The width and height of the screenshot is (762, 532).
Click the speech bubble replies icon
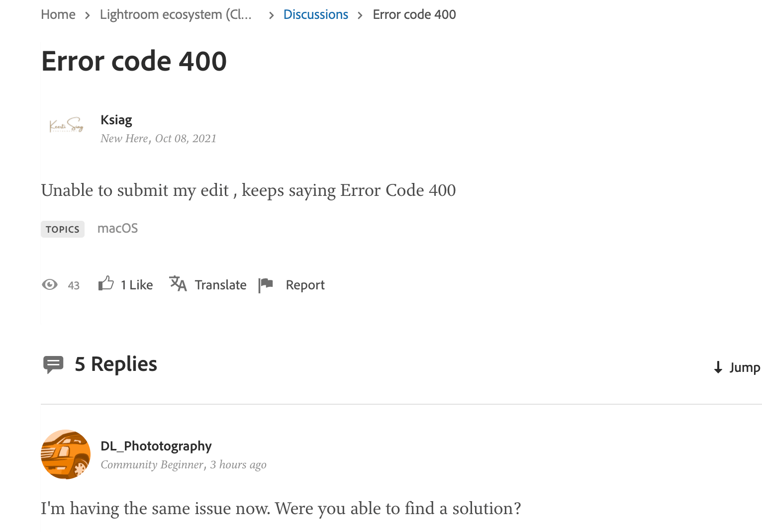(54, 364)
